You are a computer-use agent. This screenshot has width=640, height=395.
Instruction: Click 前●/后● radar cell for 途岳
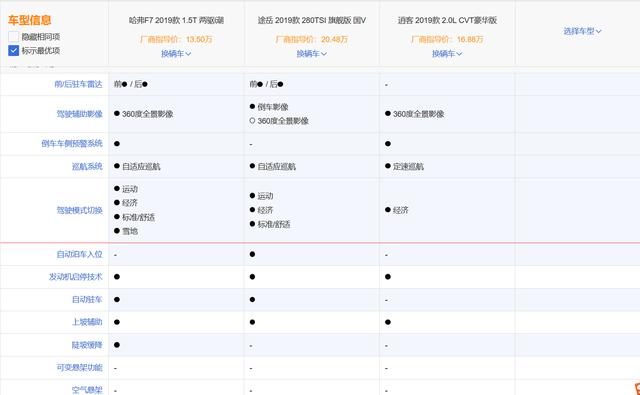pos(267,84)
